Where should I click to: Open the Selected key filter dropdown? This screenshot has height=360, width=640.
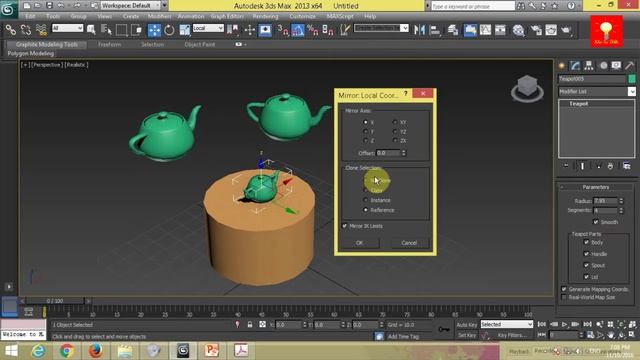[507, 324]
